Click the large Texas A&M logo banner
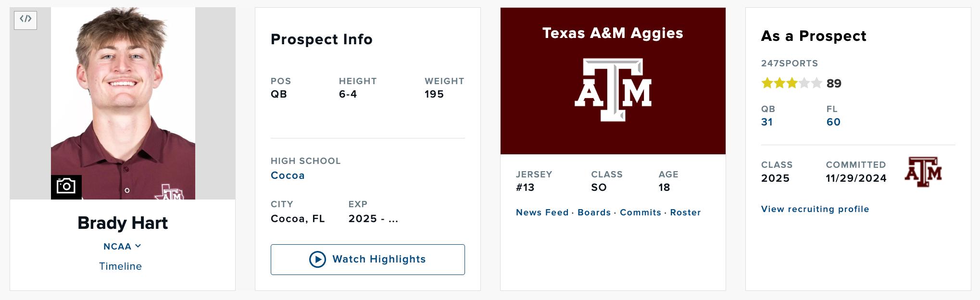980x300 pixels. coord(613,90)
